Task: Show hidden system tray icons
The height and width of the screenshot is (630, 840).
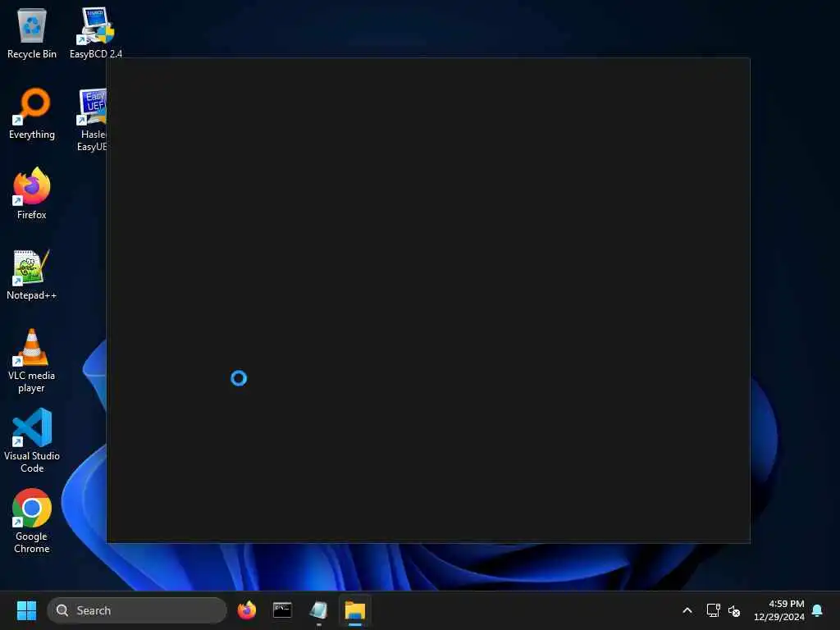Action: coord(687,610)
